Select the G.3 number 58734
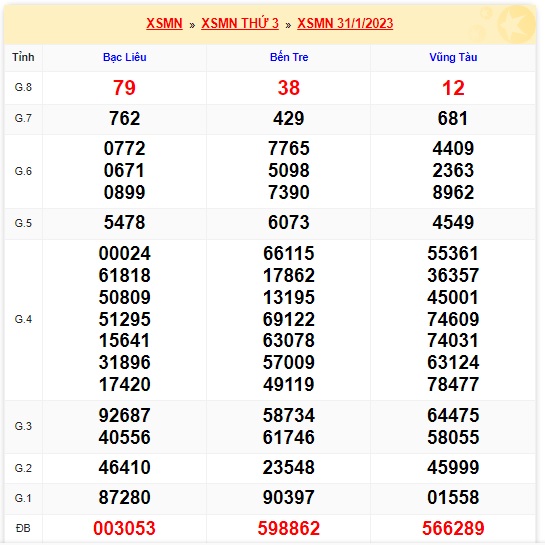Screen dimensions: 545x545 289,415
